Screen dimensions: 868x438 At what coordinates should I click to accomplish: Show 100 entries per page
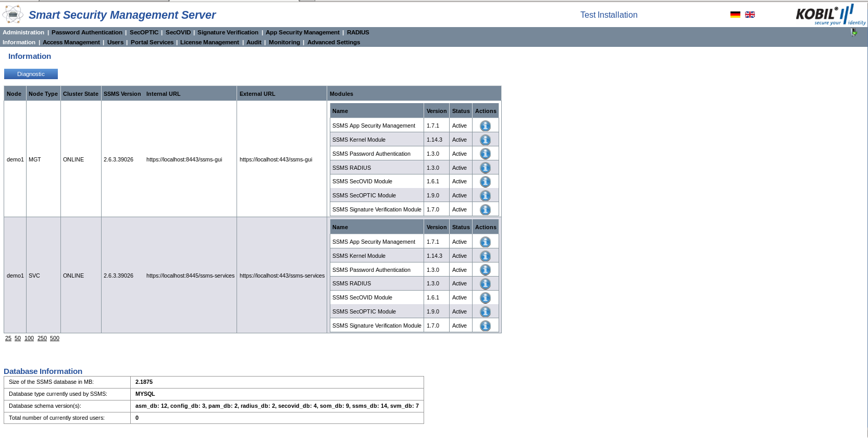[x=29, y=338]
